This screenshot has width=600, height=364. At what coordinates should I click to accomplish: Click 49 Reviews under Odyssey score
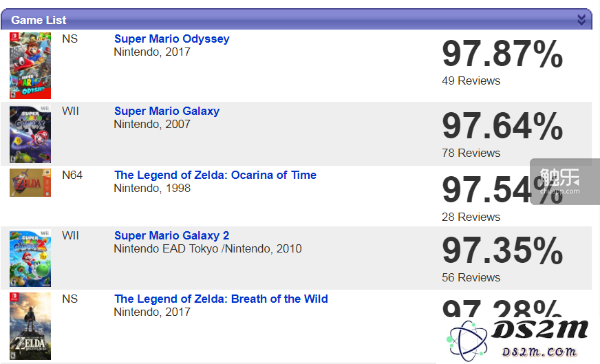pos(471,81)
